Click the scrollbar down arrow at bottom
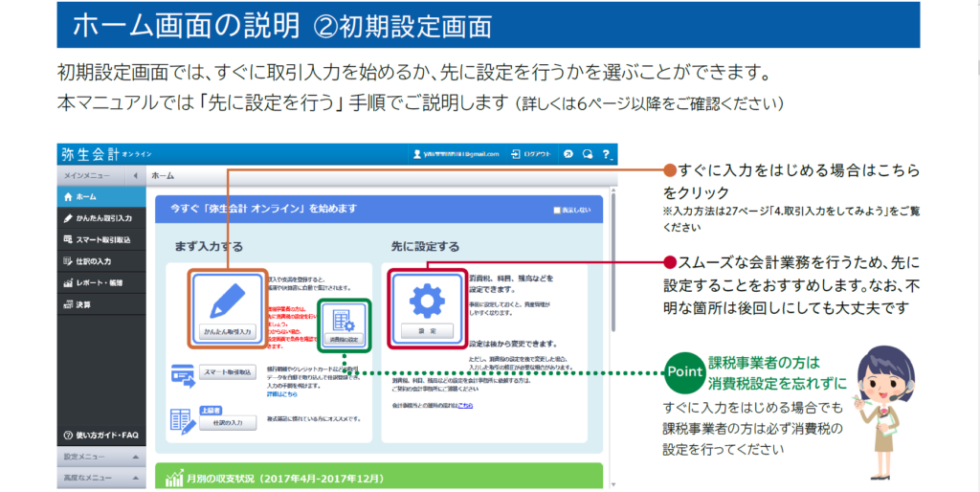 click(613, 484)
